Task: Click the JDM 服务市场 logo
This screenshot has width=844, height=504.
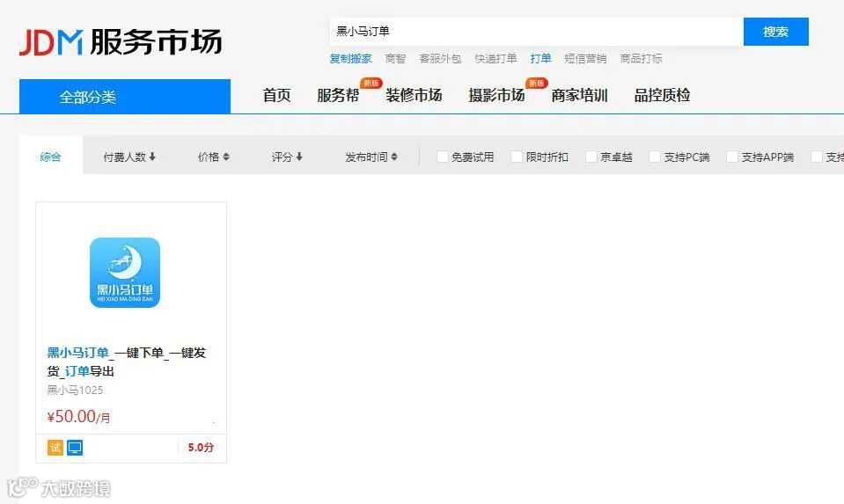Action: click(x=121, y=42)
